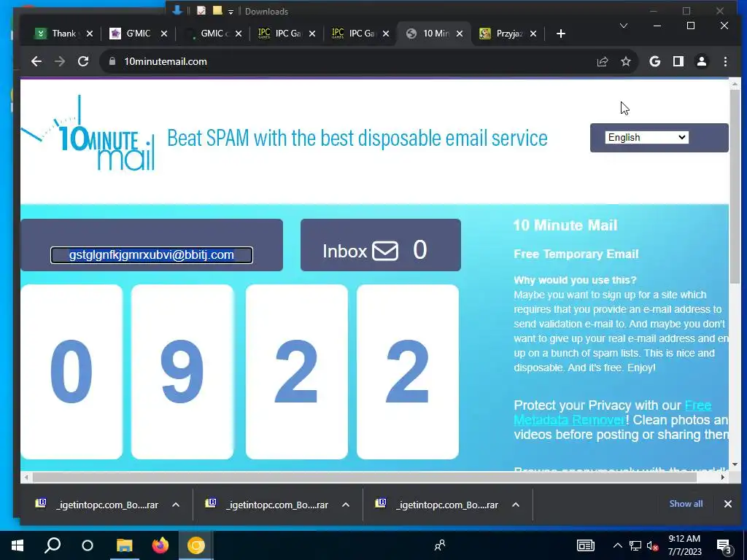Screen dimensions: 747x560
Task: Open the clock showing 9:12 AM
Action: click(684, 545)
